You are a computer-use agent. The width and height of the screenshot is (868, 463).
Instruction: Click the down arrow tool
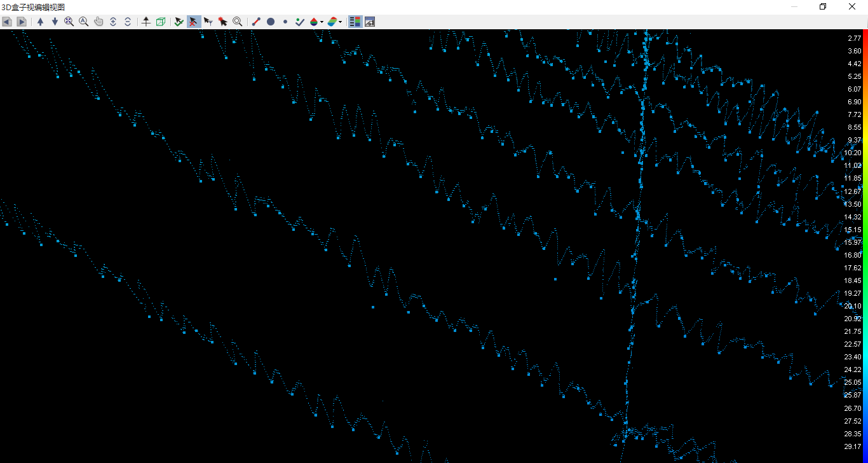coord(55,22)
